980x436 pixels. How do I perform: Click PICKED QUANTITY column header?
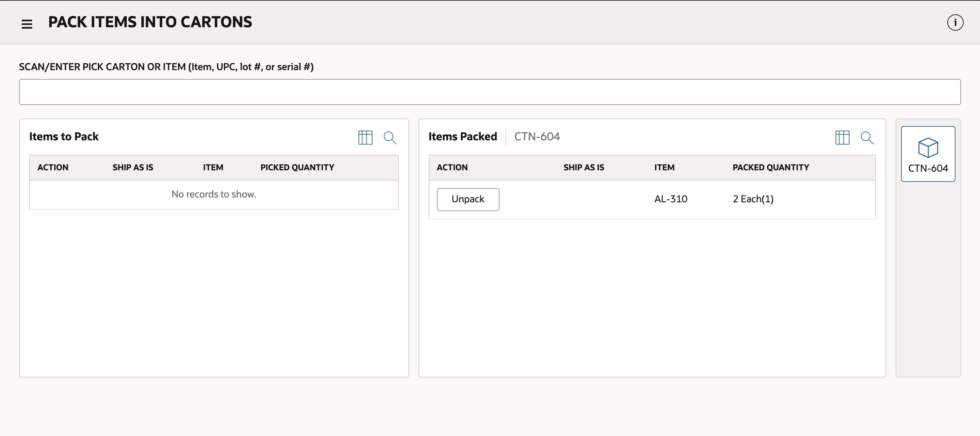coord(297,168)
